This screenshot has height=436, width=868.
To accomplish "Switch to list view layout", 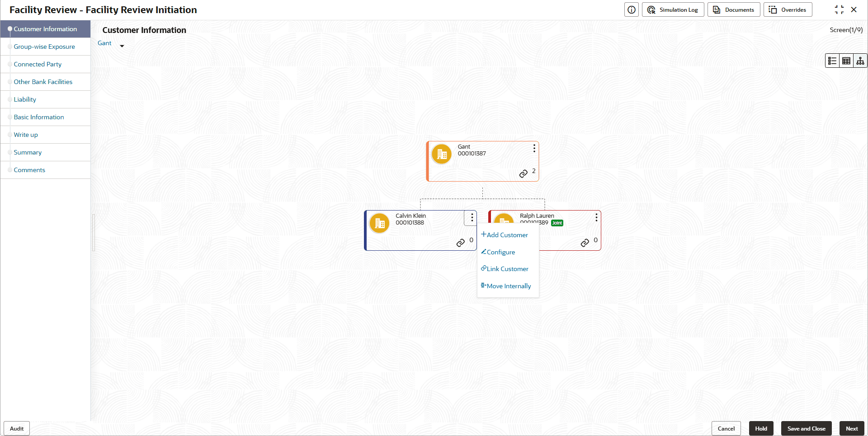I will point(832,61).
